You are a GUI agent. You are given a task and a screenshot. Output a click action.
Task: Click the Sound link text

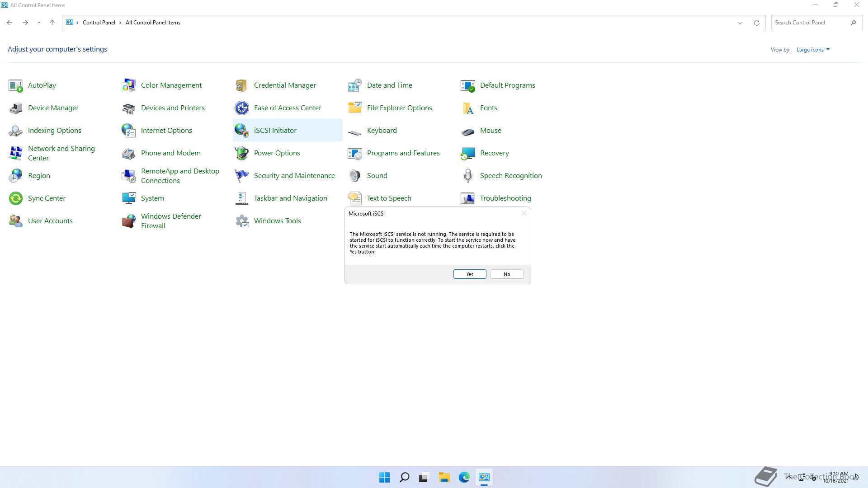[x=377, y=176]
